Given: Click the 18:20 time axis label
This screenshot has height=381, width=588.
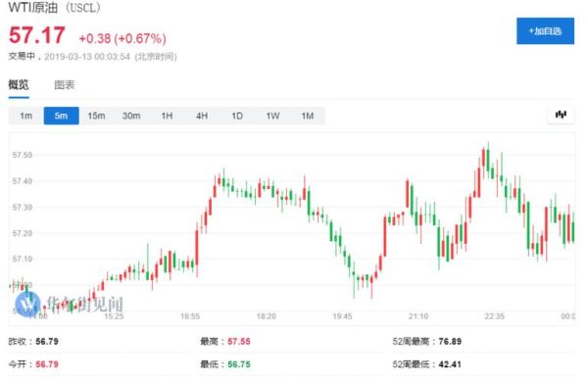Looking at the screenshot, I should (267, 316).
